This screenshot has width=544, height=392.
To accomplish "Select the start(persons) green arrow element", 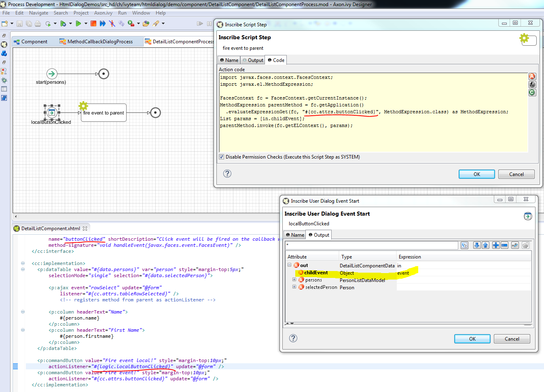I will (x=52, y=74).
